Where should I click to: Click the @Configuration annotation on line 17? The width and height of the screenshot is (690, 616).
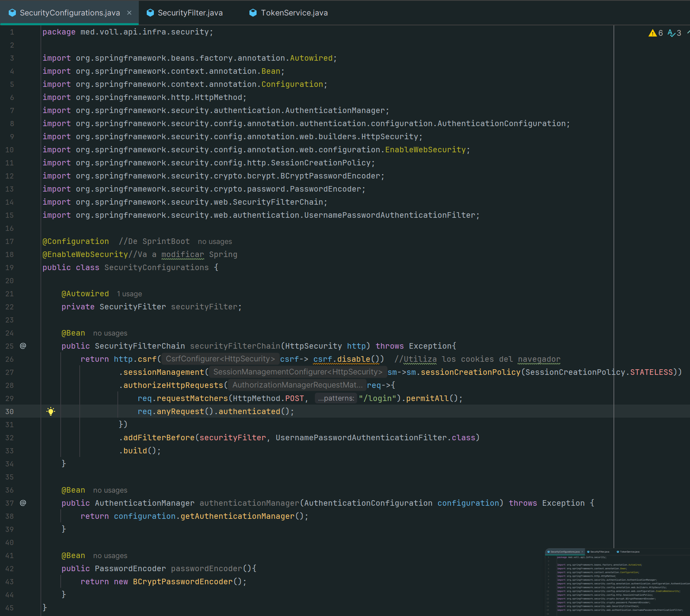(76, 242)
